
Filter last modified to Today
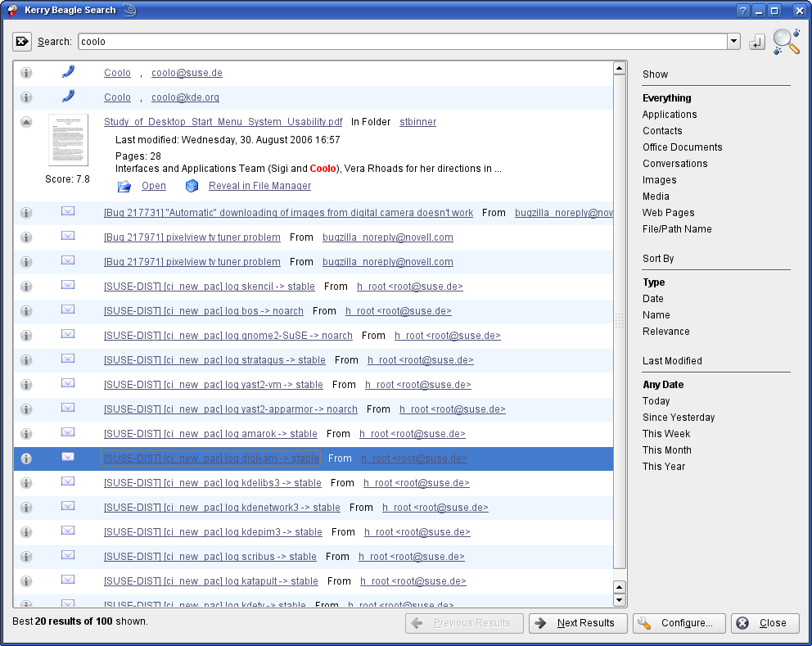656,401
